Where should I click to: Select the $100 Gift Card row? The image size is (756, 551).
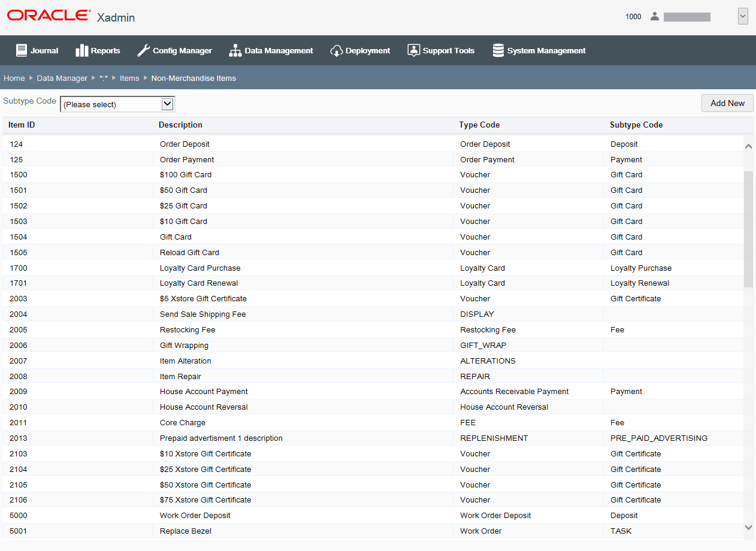coord(373,175)
